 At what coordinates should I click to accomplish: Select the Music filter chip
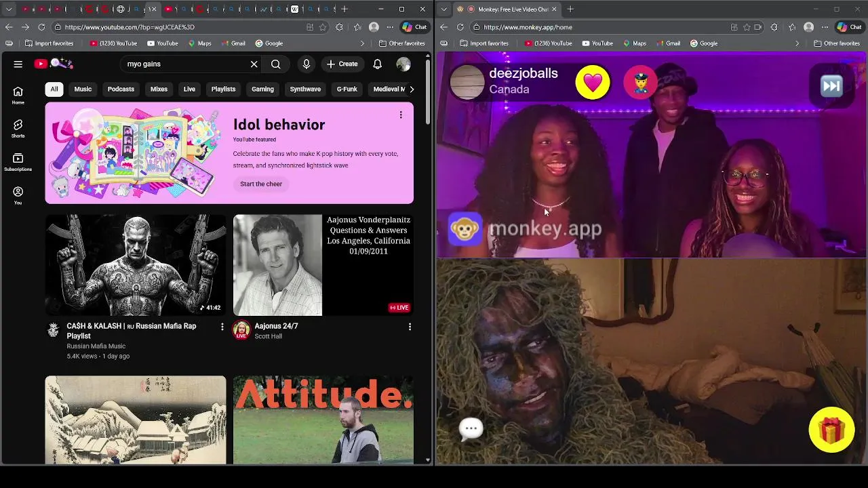click(x=83, y=89)
